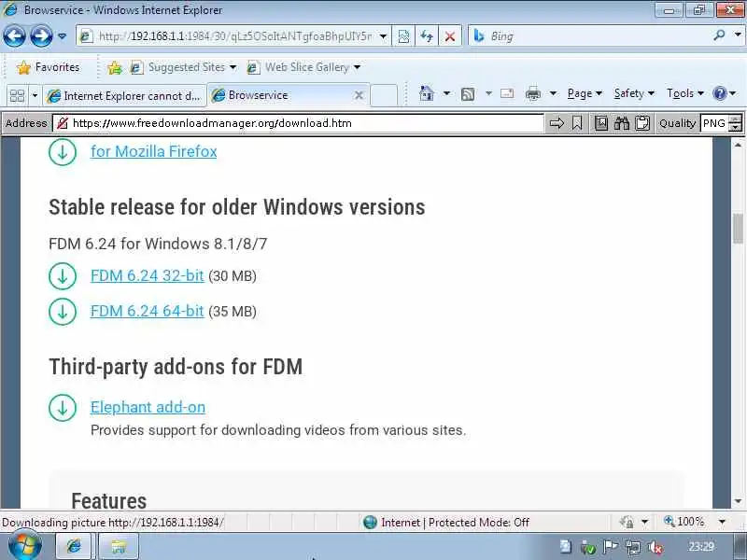Open Browservice bookmarks list icon

601,123
